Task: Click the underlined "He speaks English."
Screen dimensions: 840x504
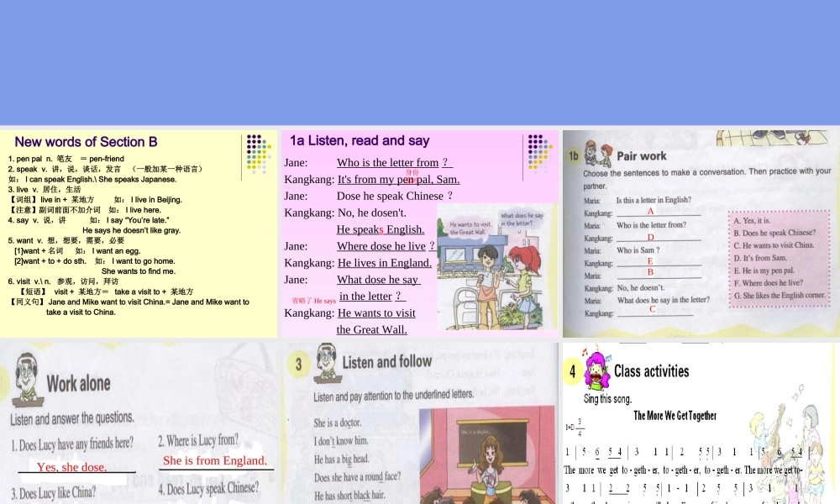Action: pos(381,230)
